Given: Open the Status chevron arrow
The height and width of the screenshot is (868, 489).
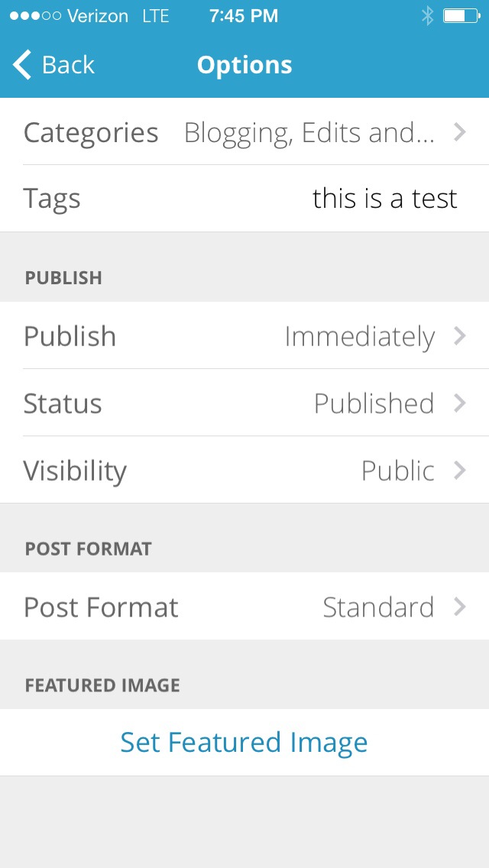Looking at the screenshot, I should 459,403.
